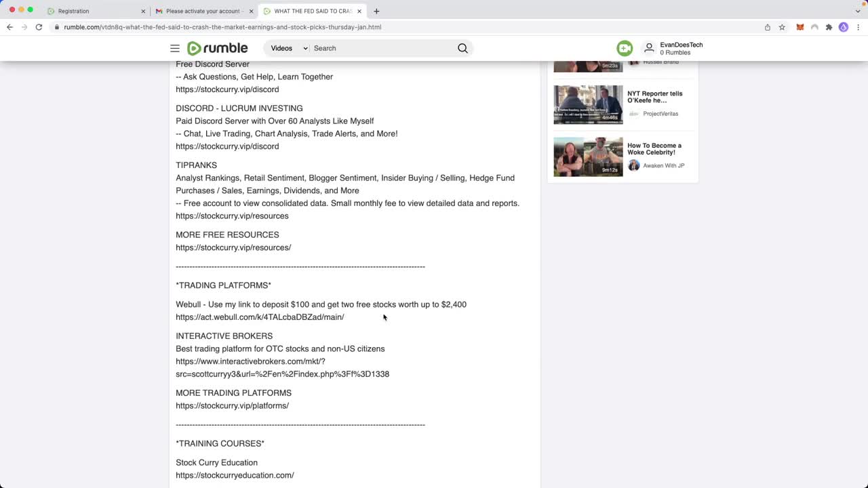Viewport: 868px width, 488px height.
Task: Go back with browser back arrow
Action: click(x=9, y=27)
